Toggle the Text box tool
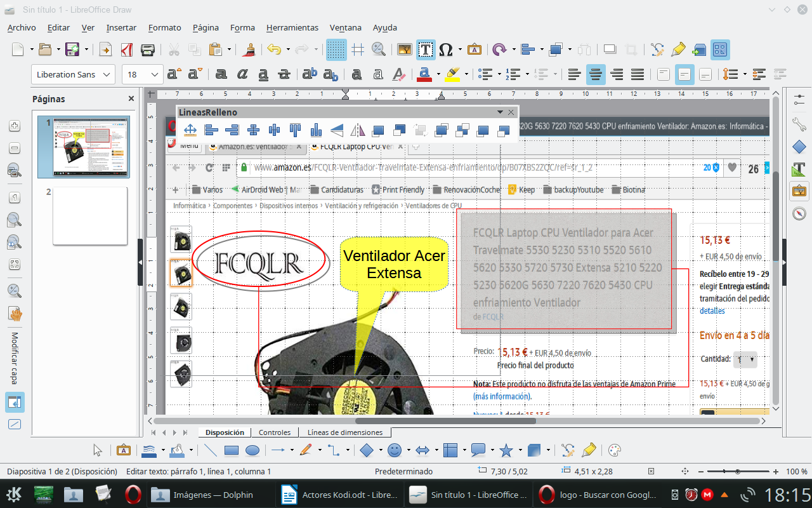The width and height of the screenshot is (812, 508). 425,50
